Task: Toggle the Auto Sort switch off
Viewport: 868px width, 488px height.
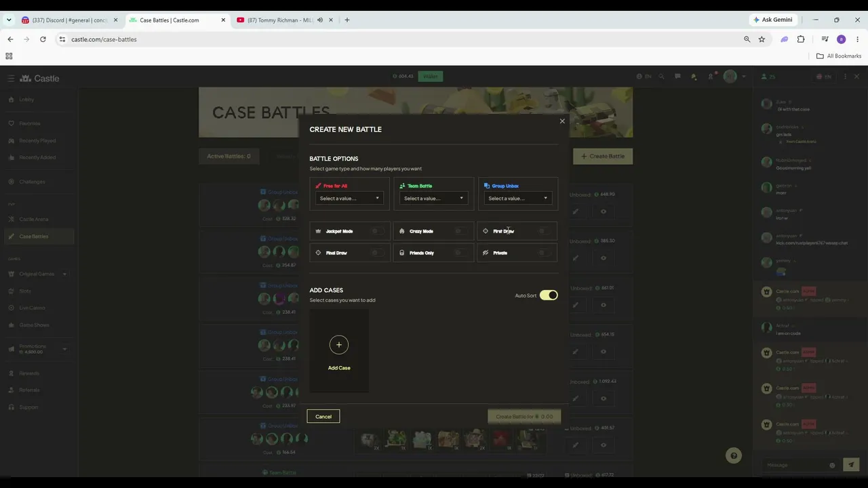Action: coord(549,296)
